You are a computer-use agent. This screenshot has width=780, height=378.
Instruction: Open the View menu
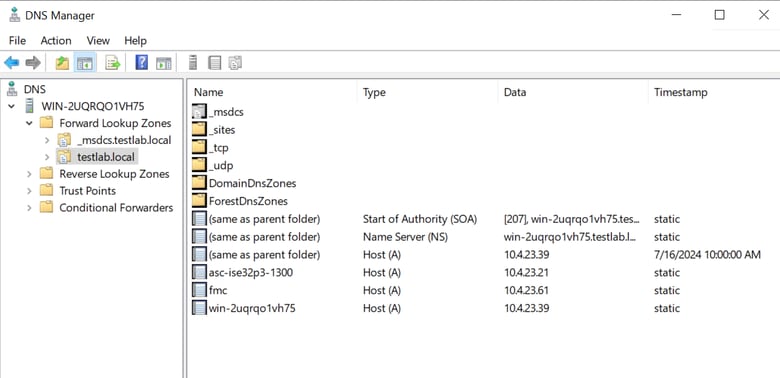tap(98, 40)
